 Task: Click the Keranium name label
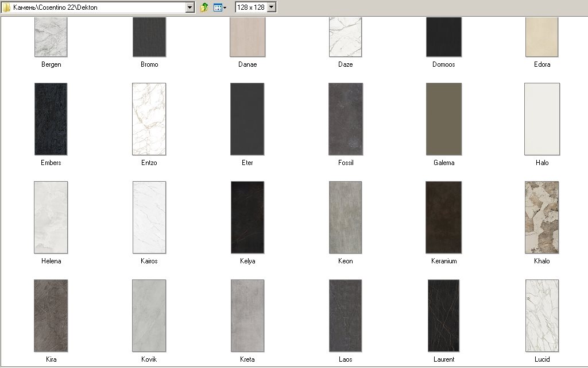pos(444,261)
